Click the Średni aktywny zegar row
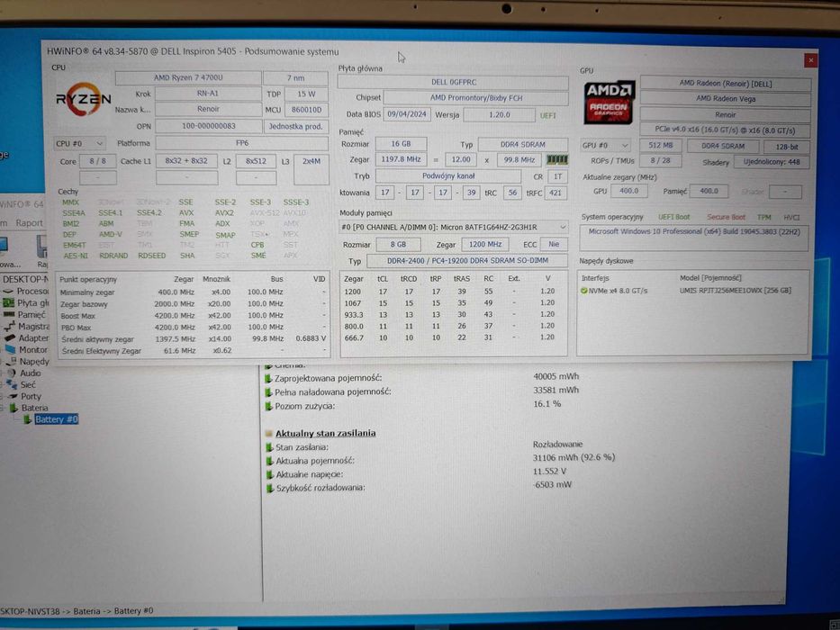 click(193, 338)
